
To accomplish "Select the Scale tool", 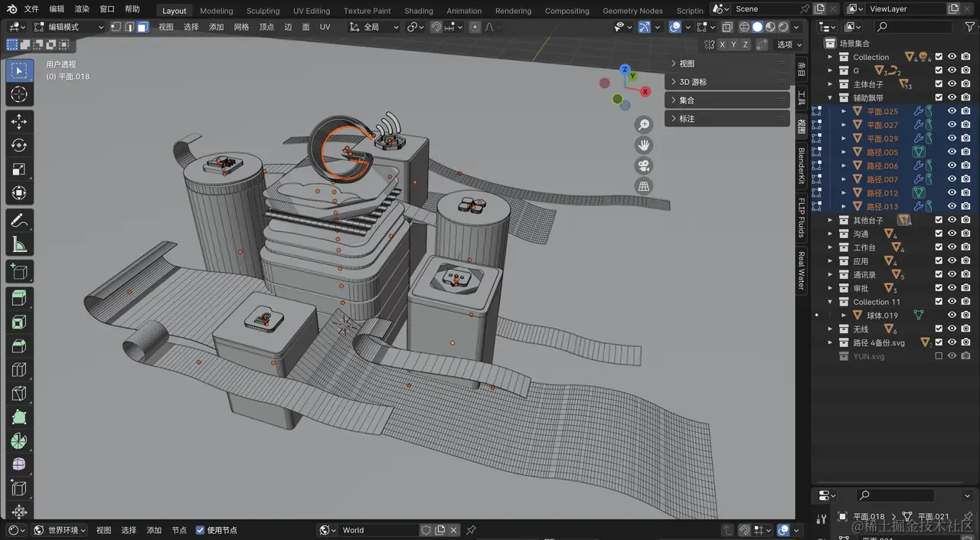I will point(19,169).
